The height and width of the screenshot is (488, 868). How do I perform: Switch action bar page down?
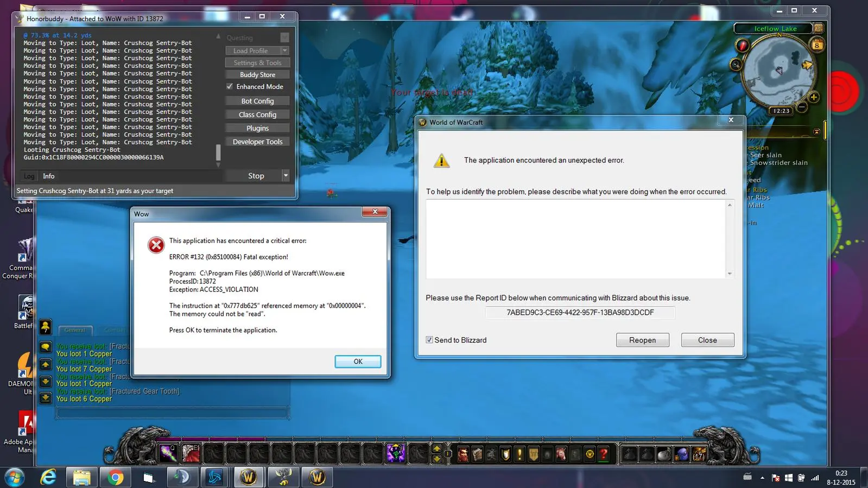tap(436, 459)
